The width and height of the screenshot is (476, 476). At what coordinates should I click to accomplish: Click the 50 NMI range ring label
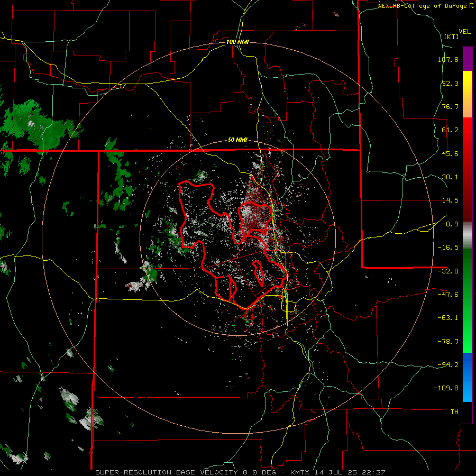pos(237,140)
